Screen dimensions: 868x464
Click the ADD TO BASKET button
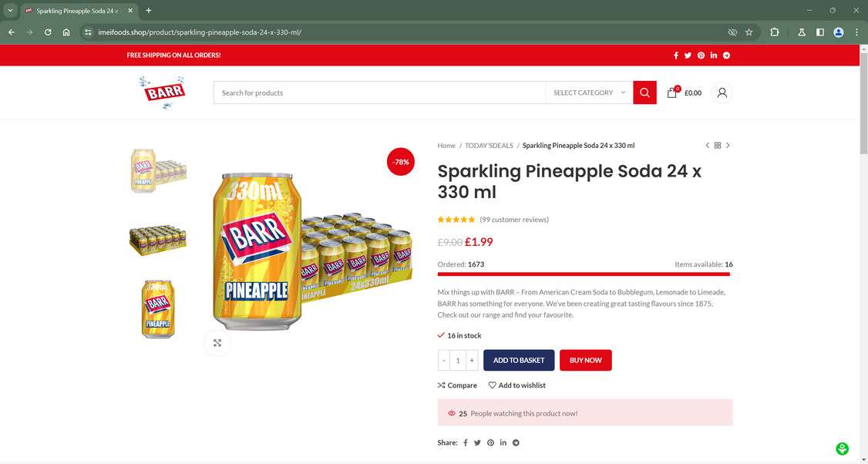click(518, 359)
